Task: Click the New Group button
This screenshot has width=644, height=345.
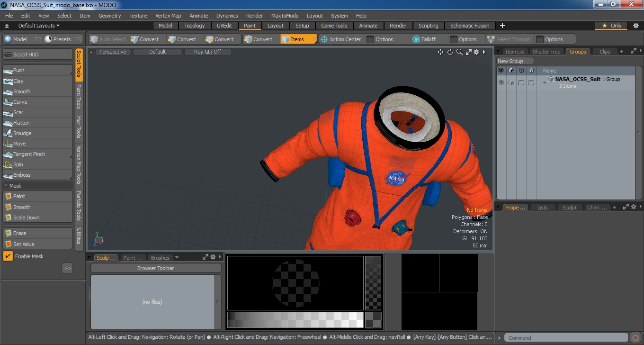Action: click(x=515, y=61)
